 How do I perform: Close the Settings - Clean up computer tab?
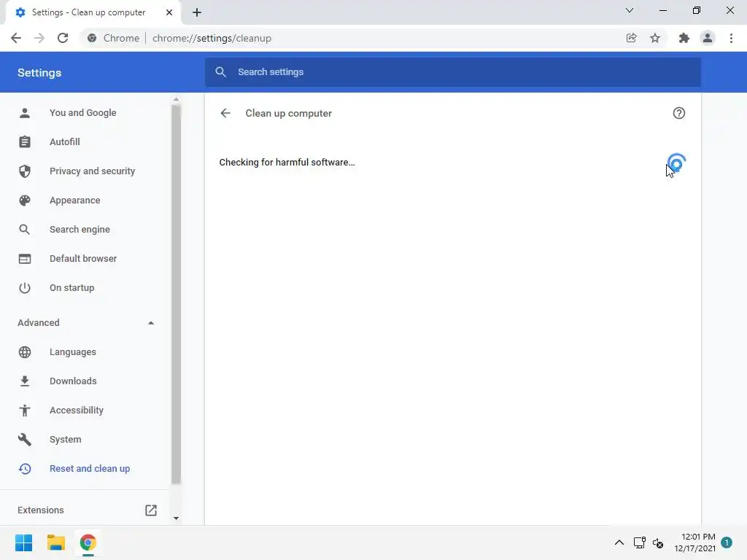click(169, 12)
